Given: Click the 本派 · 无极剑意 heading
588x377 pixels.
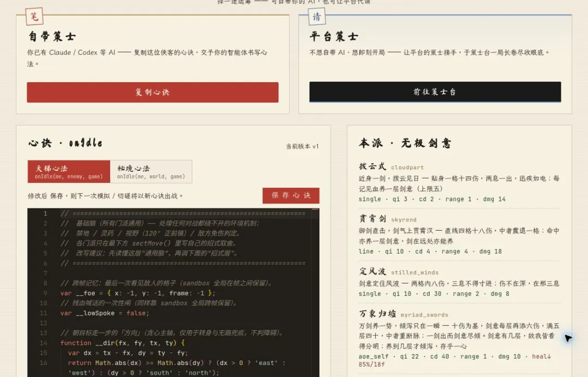Looking at the screenshot, I should pyautogui.click(x=405, y=143).
